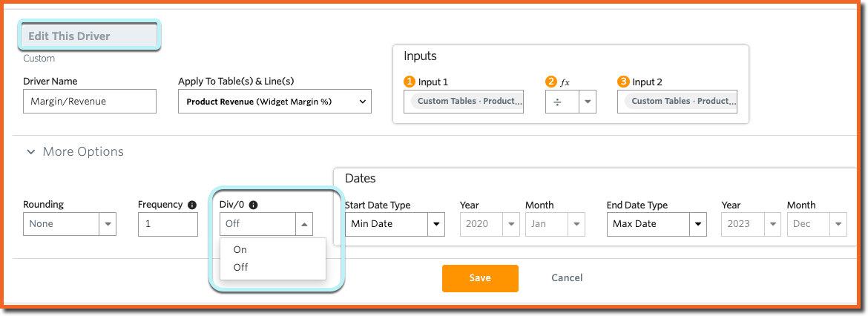
Task: Open Apply To Table(s) & Line(s) dropdown
Action: pos(274,102)
